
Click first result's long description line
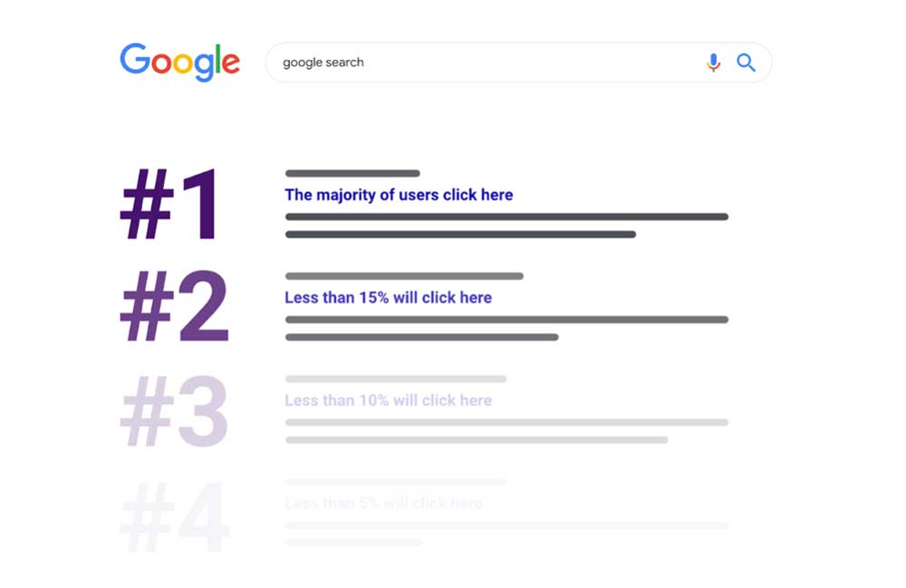[506, 217]
